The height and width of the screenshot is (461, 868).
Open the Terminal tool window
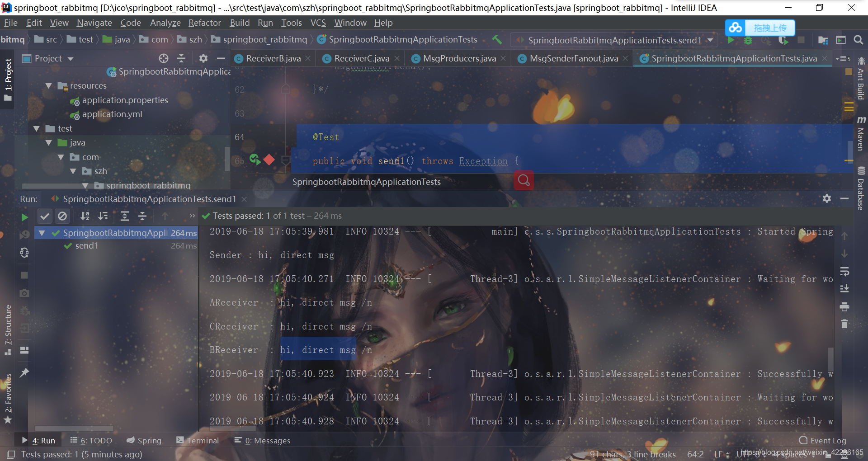(198, 440)
